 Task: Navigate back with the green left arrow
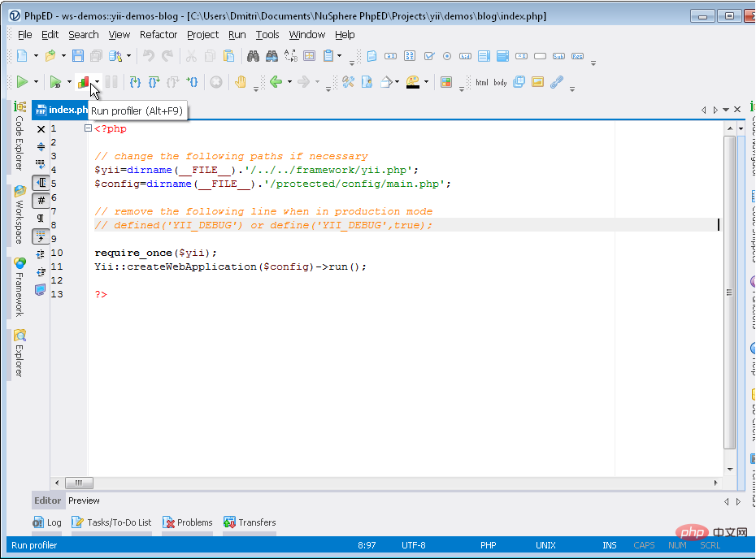276,82
